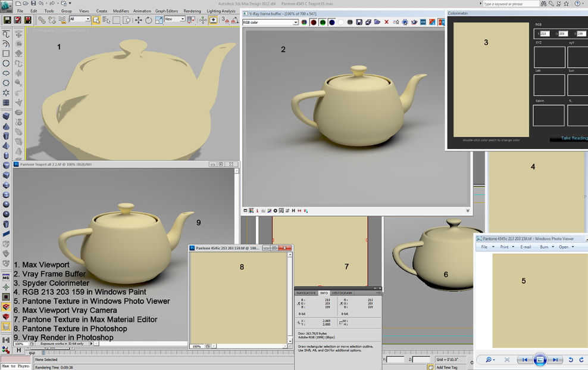Rotate image clockwise in Photo Viewer
Viewport: 588px width, 370px height.
pyautogui.click(x=581, y=359)
